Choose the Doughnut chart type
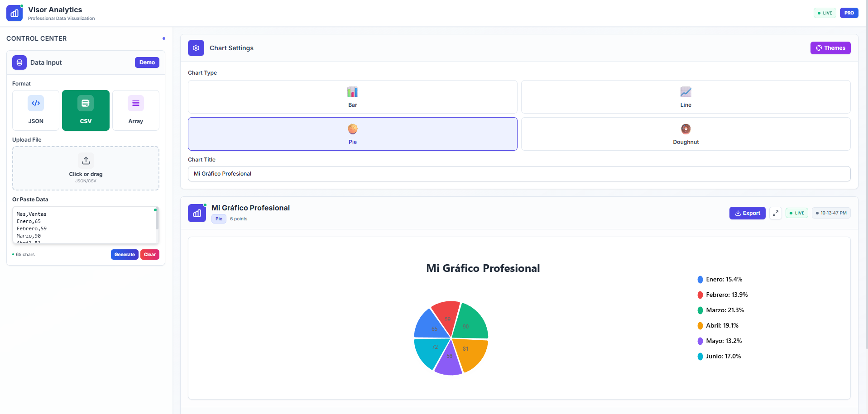Screen dimensions: 868x414 click(x=686, y=134)
